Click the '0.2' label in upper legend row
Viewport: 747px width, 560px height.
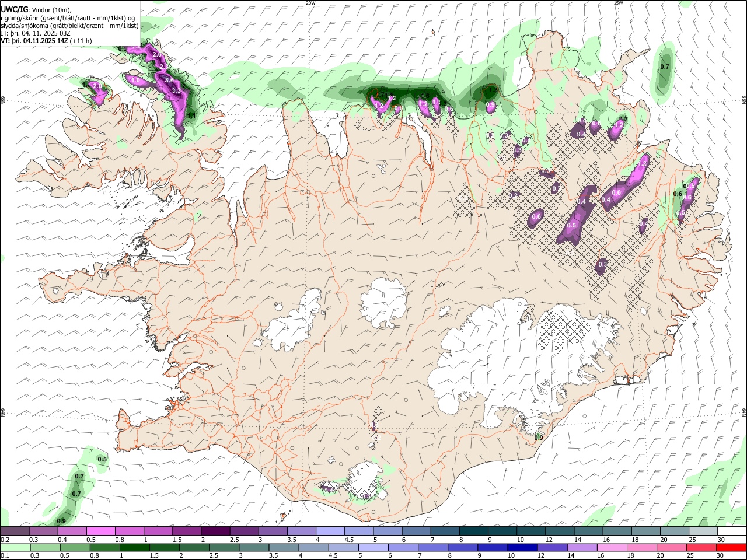(x=5, y=540)
